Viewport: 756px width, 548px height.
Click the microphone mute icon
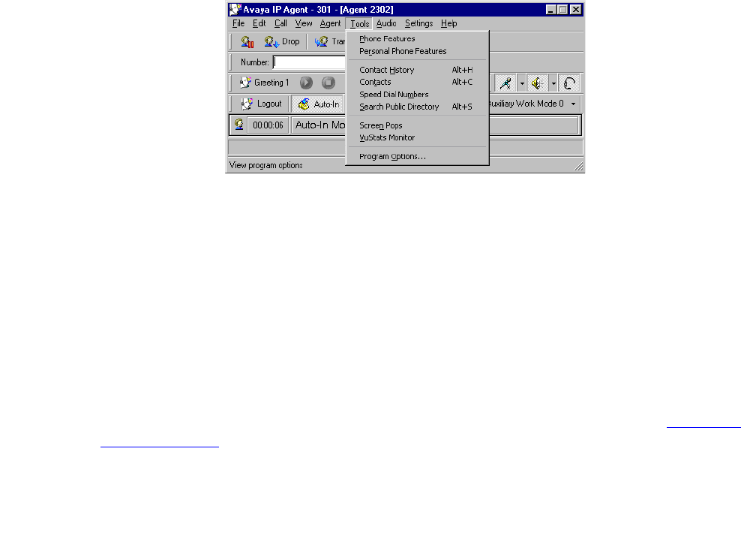[x=505, y=83]
